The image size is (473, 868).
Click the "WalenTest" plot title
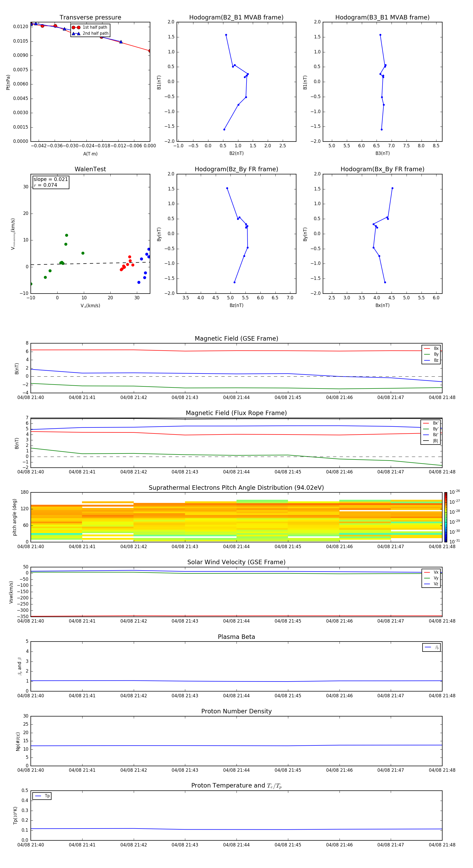point(90,169)
